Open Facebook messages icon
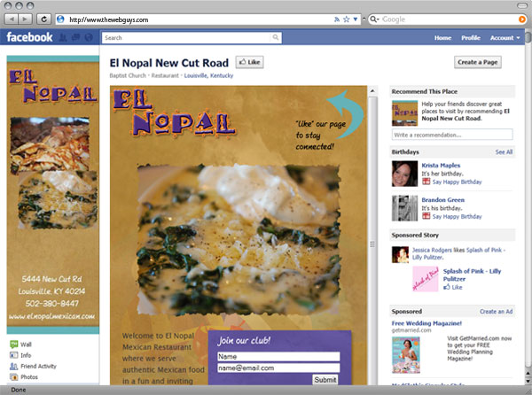The image size is (532, 395). coord(75,37)
